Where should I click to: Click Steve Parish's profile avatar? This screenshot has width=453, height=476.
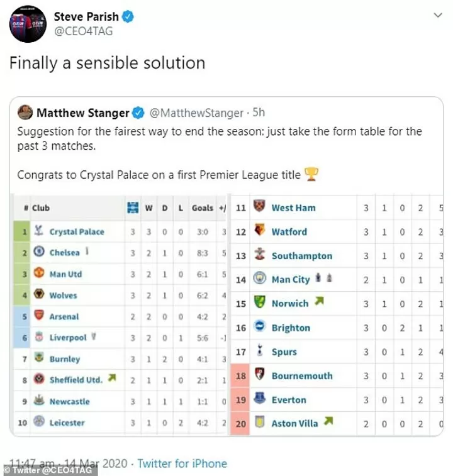tap(28, 24)
